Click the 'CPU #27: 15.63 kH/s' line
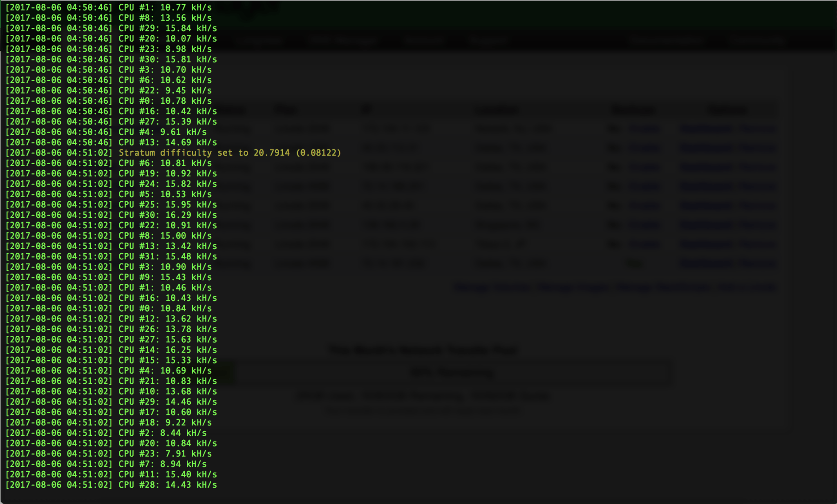 coord(111,339)
